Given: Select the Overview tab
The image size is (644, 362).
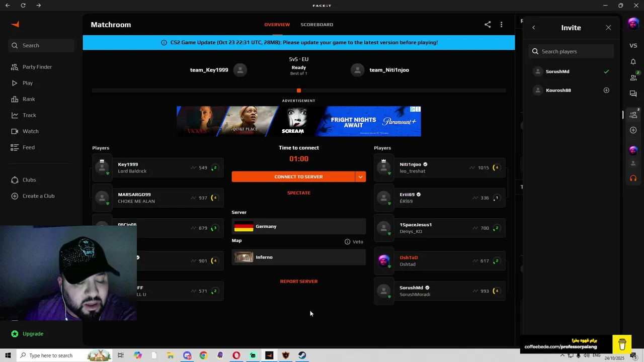Looking at the screenshot, I should [x=277, y=25].
